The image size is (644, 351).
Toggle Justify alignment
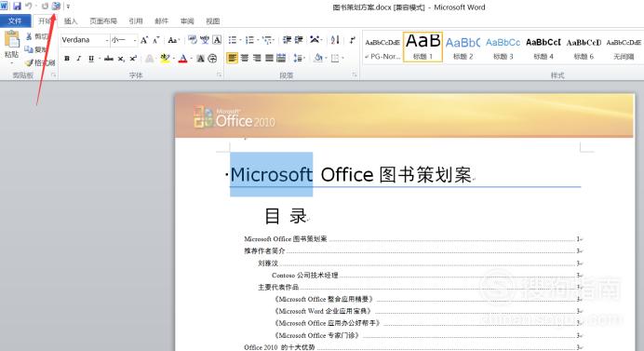(269, 58)
